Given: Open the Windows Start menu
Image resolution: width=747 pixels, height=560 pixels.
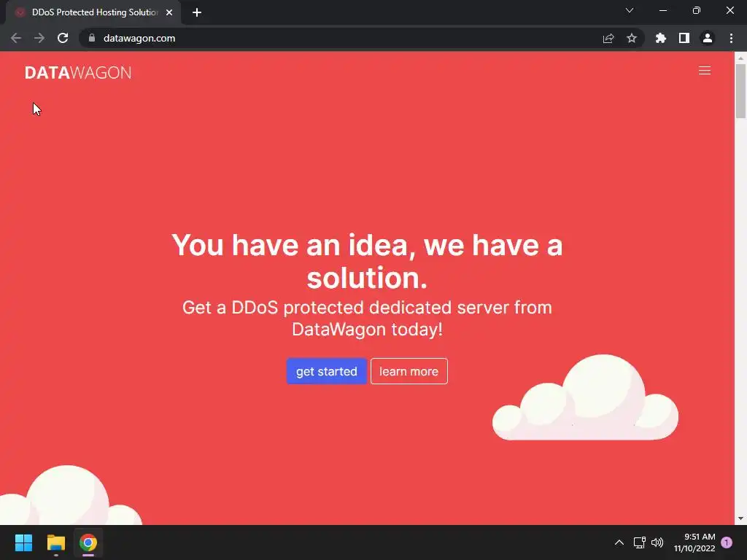Looking at the screenshot, I should tap(23, 542).
